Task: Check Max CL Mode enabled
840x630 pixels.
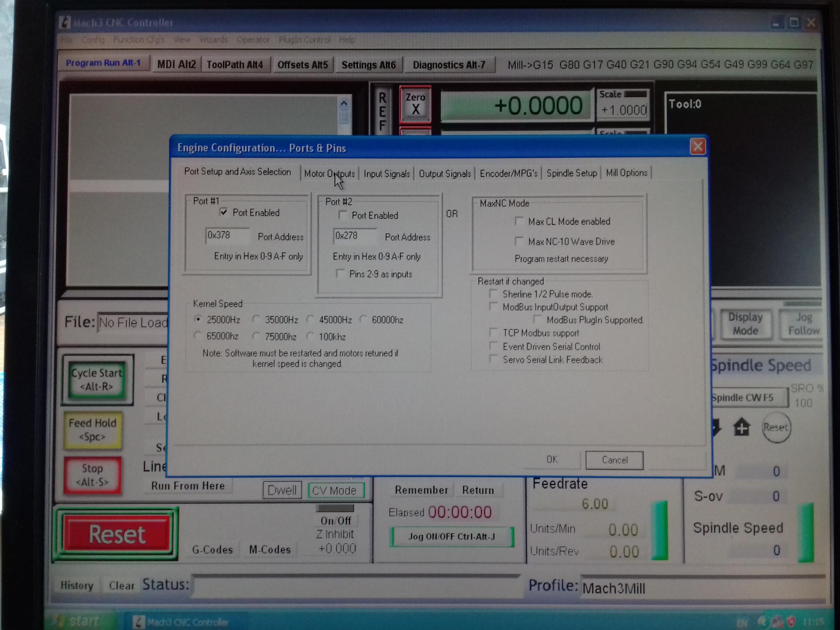Action: point(519,221)
